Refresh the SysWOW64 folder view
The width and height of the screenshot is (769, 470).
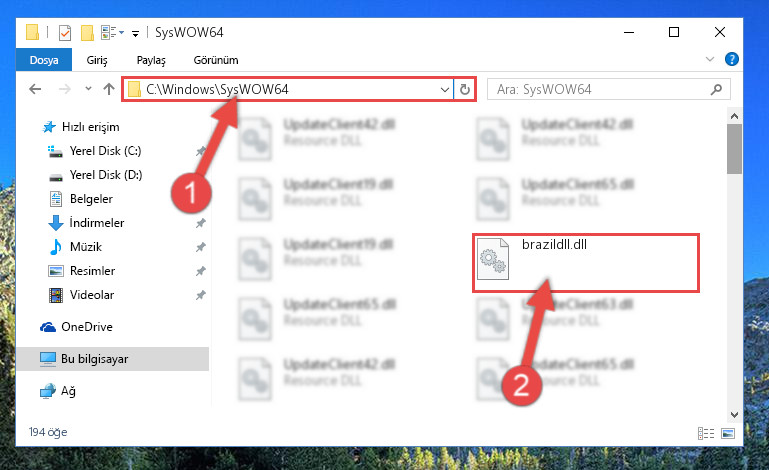click(465, 89)
